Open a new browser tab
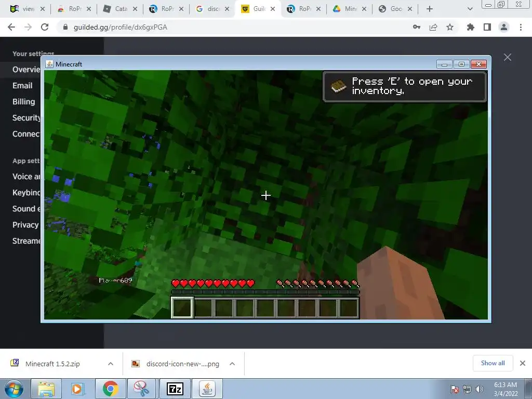The image size is (532, 399). click(x=430, y=9)
